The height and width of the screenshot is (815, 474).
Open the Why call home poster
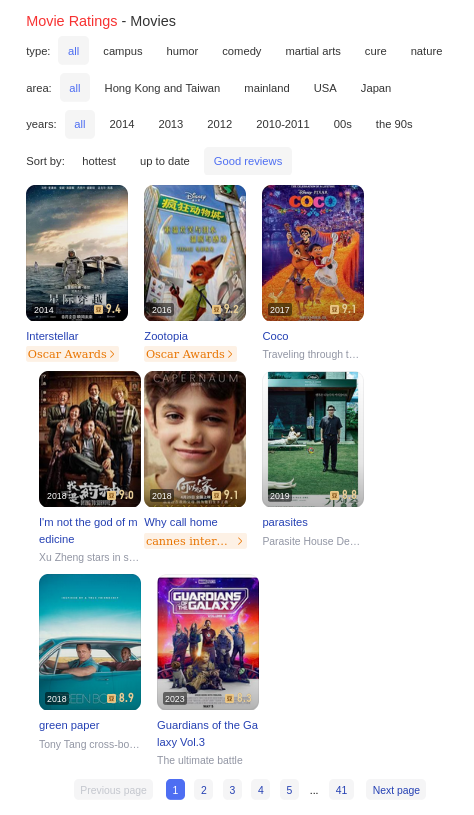click(195, 439)
